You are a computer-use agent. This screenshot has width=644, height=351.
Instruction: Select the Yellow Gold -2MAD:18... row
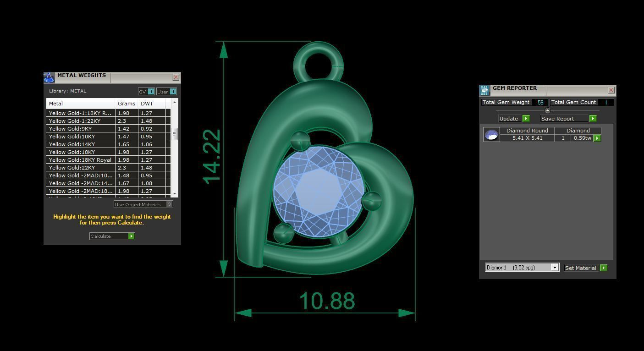point(108,191)
